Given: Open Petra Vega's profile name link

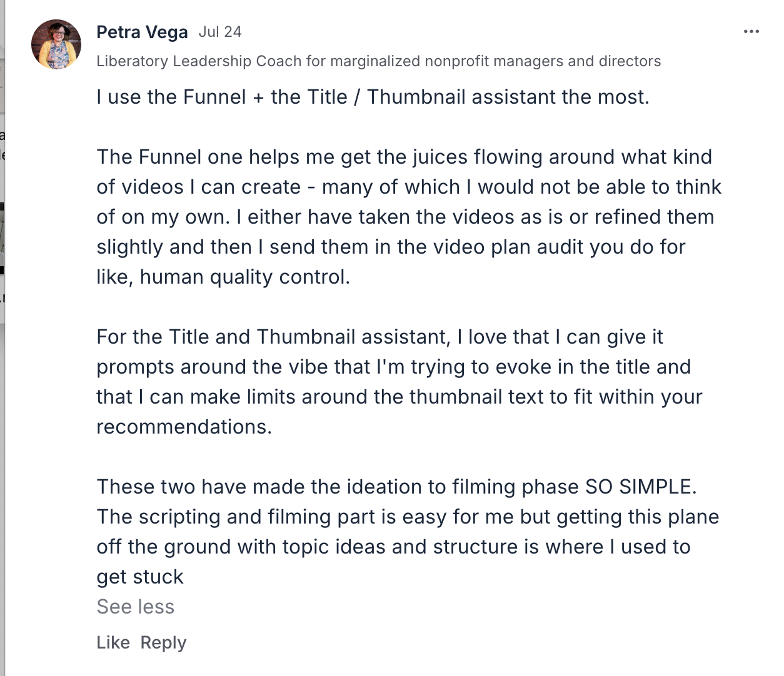Looking at the screenshot, I should point(142,32).
